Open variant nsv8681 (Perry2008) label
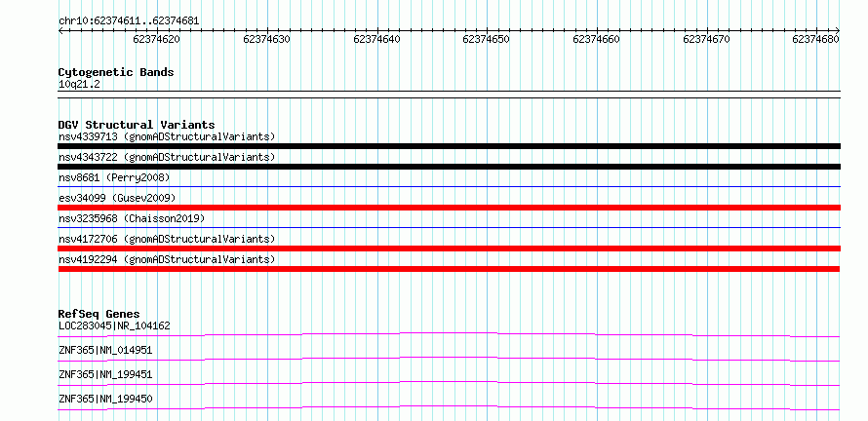This screenshot has width=868, height=421. coord(114,177)
